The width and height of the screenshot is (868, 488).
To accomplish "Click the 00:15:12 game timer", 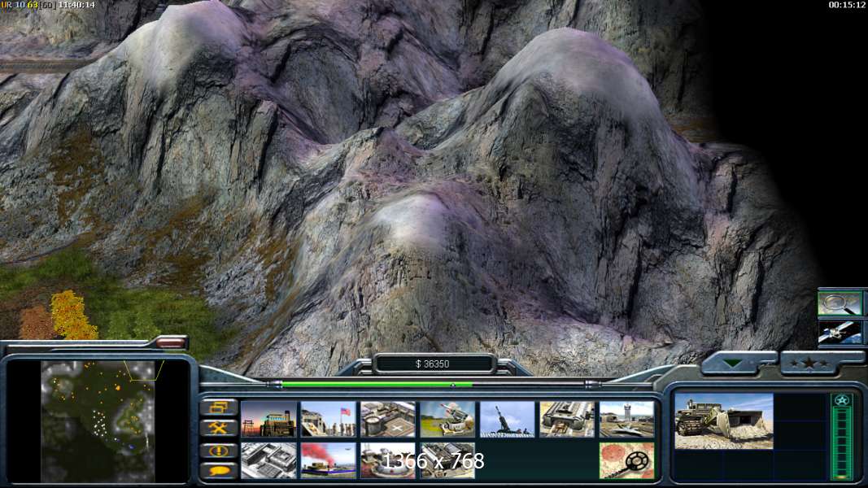I will pyautogui.click(x=846, y=5).
